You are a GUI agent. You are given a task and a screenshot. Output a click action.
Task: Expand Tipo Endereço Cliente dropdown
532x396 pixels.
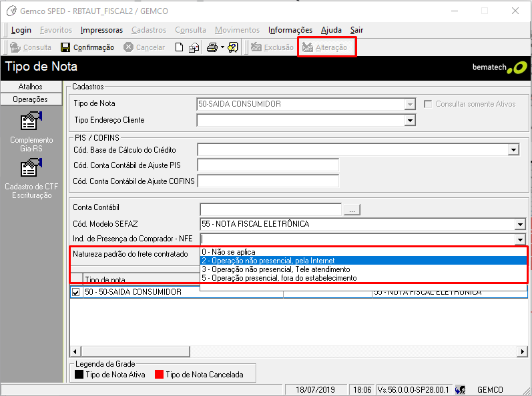click(x=411, y=120)
